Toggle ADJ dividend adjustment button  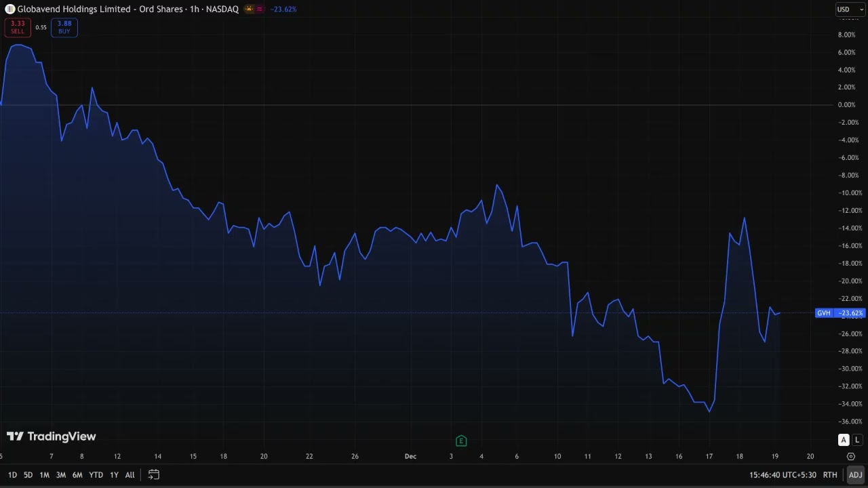click(x=855, y=475)
